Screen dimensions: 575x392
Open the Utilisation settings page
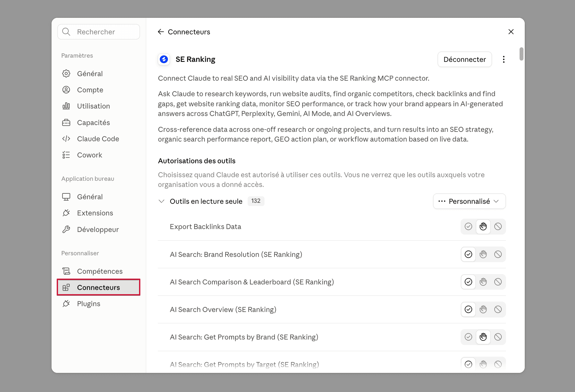tap(99, 106)
